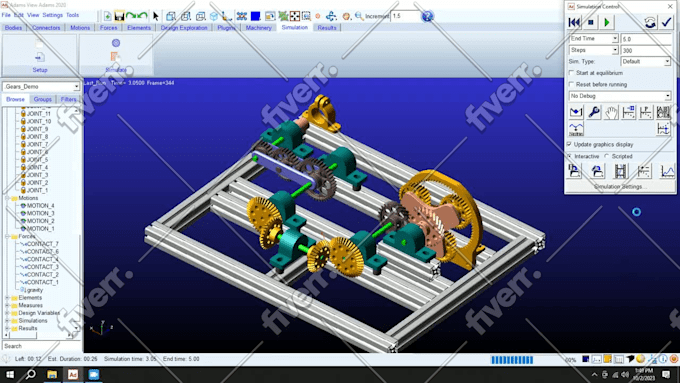Select CONTACT_7 in the model tree
680x383 pixels.
42,244
